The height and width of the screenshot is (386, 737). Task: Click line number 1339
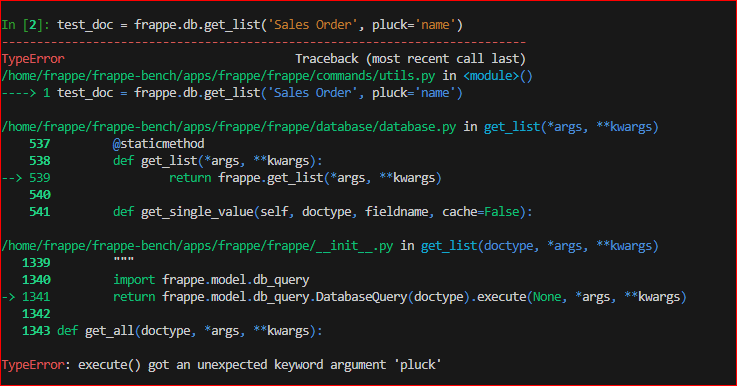click(x=36, y=263)
